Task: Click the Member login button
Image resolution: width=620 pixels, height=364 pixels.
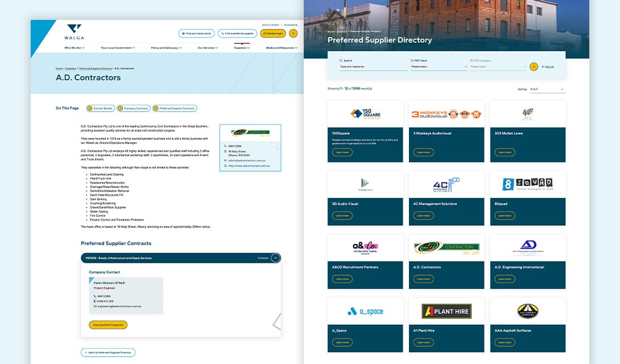Action: 273,34
